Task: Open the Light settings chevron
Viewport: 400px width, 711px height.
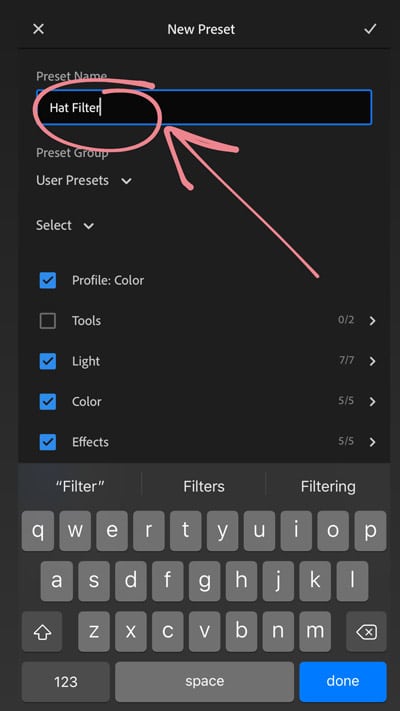Action: coord(372,361)
